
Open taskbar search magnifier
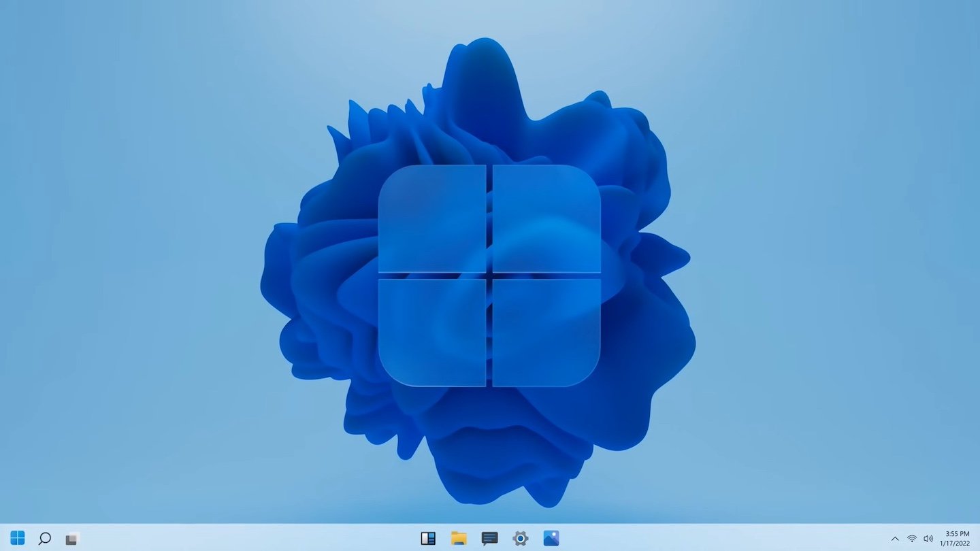pyautogui.click(x=44, y=539)
